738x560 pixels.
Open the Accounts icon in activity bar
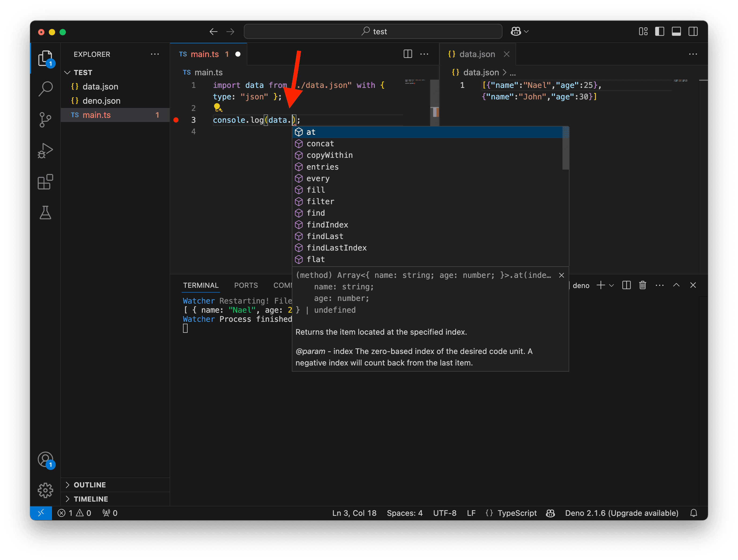point(45,460)
